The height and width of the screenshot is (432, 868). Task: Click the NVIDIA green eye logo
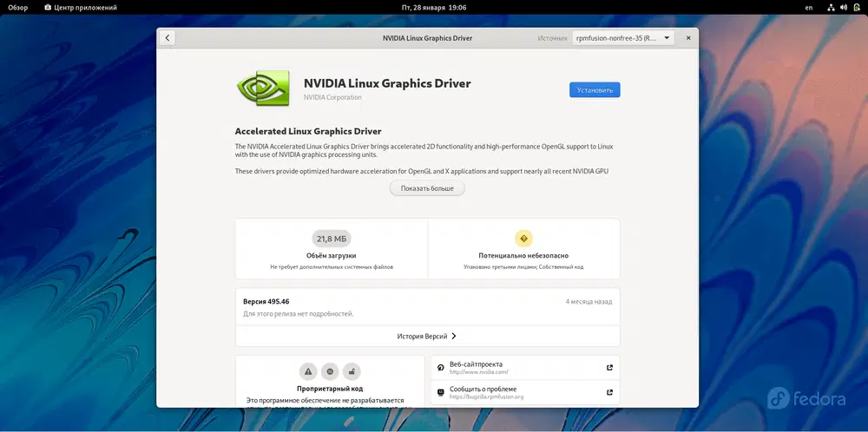pyautogui.click(x=264, y=88)
